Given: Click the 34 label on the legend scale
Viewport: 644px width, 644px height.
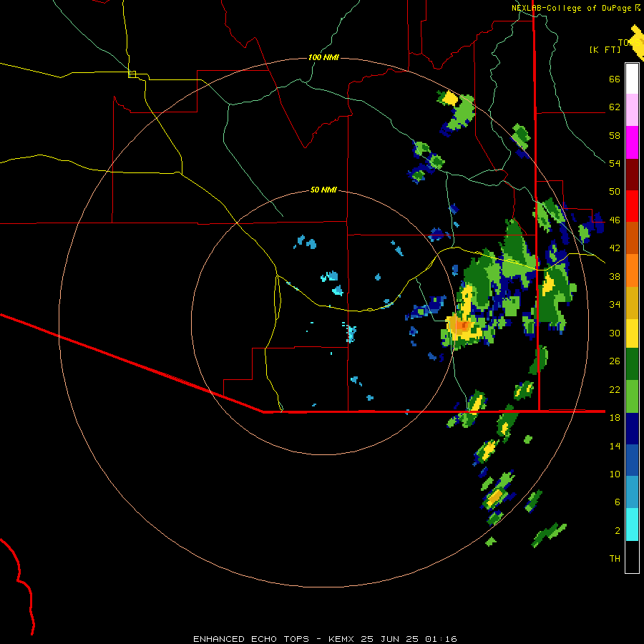Looking at the screenshot, I should pos(615,305).
